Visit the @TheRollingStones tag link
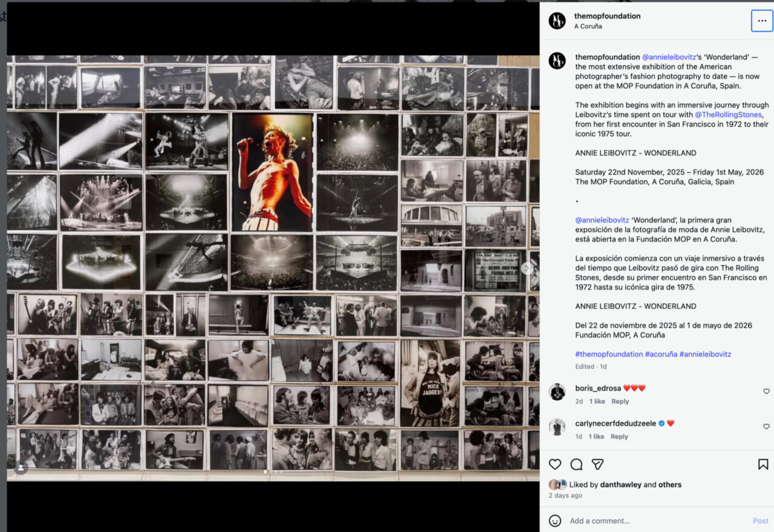This screenshot has width=774, height=532. (728, 114)
